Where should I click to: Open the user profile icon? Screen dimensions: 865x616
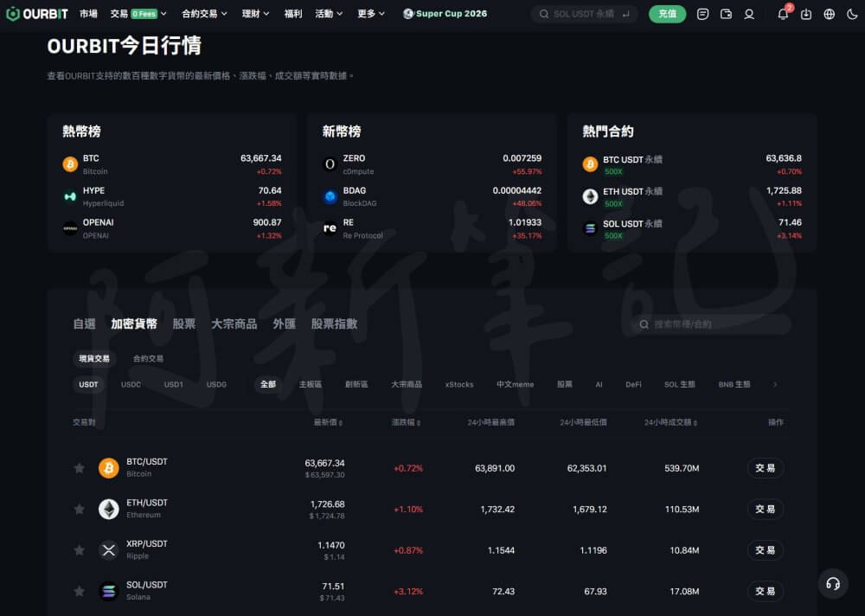tap(749, 14)
